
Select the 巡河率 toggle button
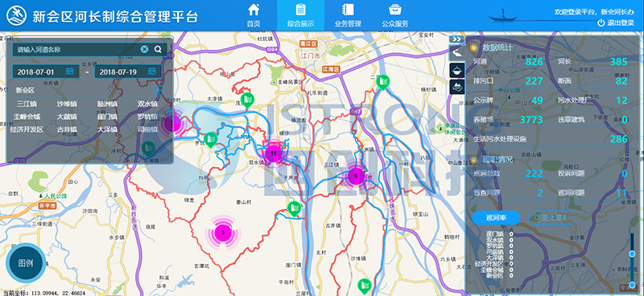click(496, 218)
